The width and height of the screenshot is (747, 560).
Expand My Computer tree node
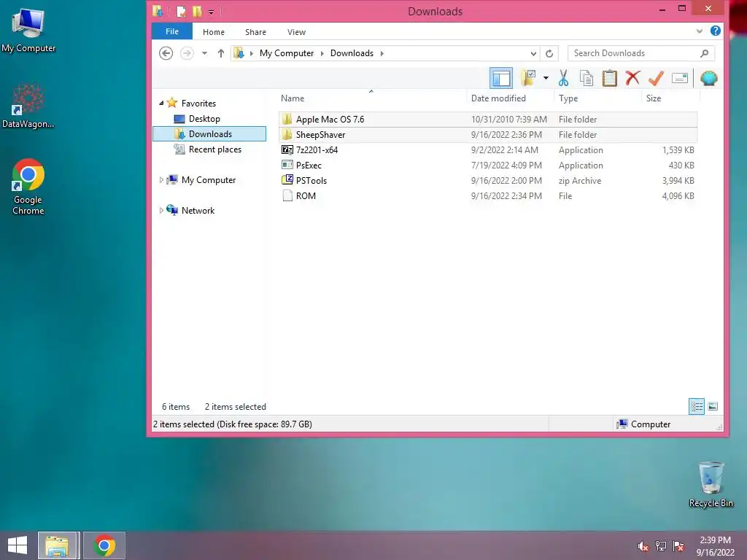click(161, 180)
